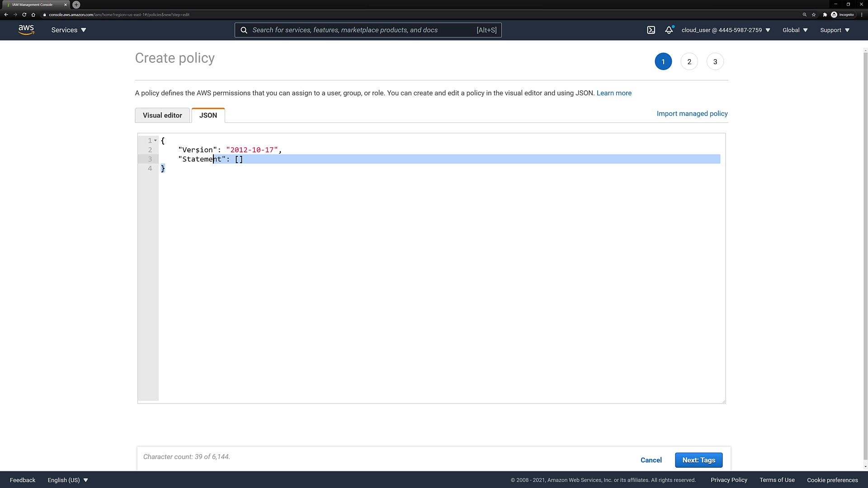Viewport: 868px width, 488px height.
Task: Click the search magnifier icon in the AWS bar
Action: point(244,30)
